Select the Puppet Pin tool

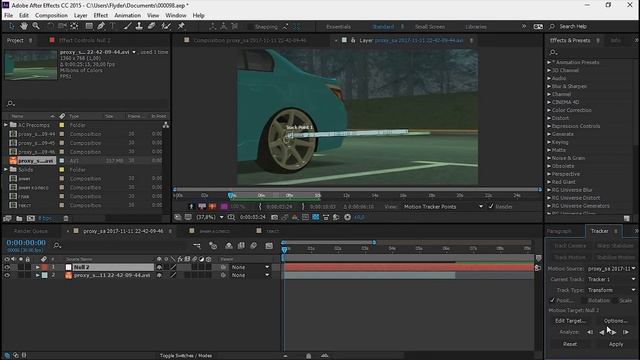coord(181,26)
